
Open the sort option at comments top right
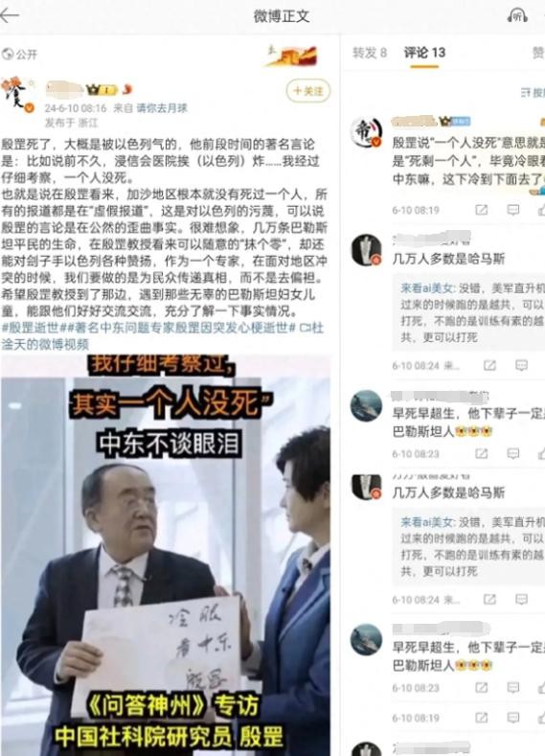click(x=533, y=92)
